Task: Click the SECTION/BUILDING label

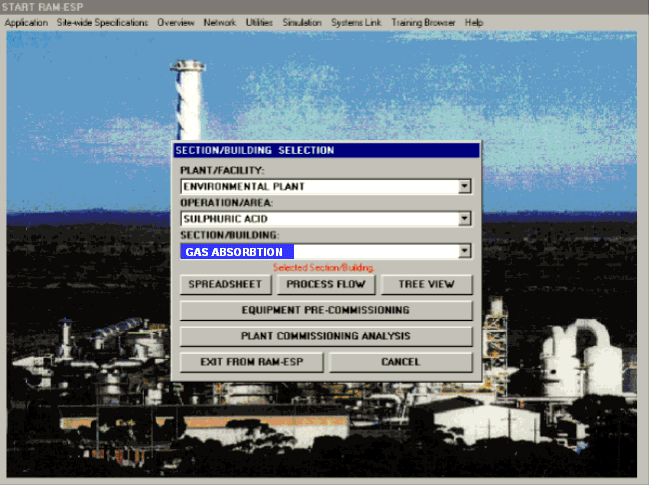Action: tap(229, 235)
